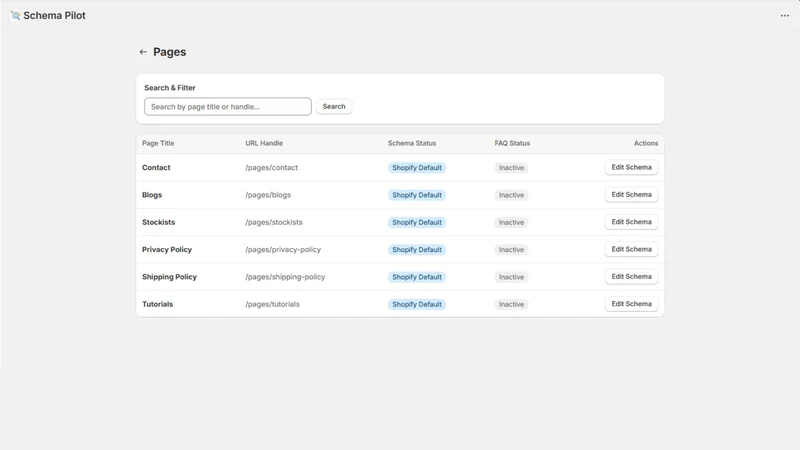Edit Schema for the Shipping Policy page
The height and width of the screenshot is (450, 800).
[x=631, y=277]
